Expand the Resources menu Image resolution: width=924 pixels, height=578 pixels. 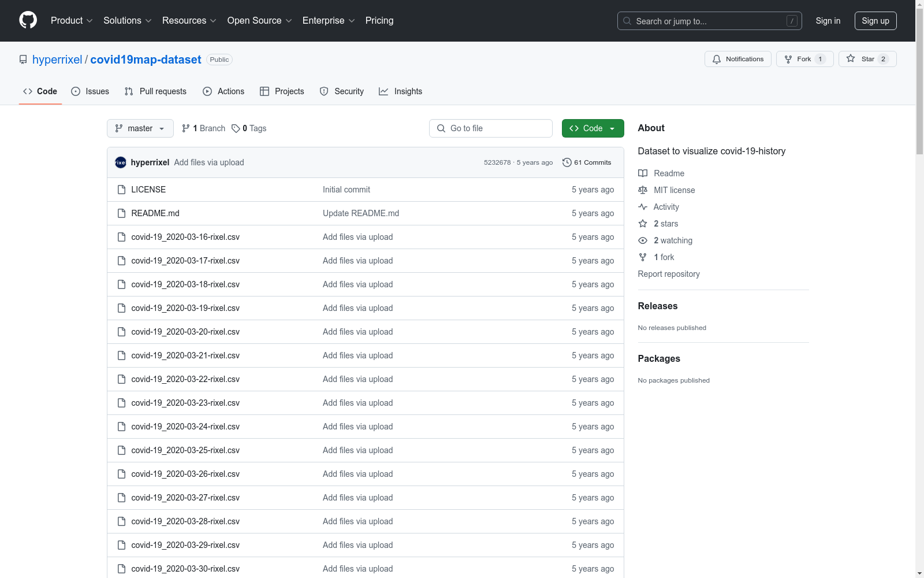(189, 21)
